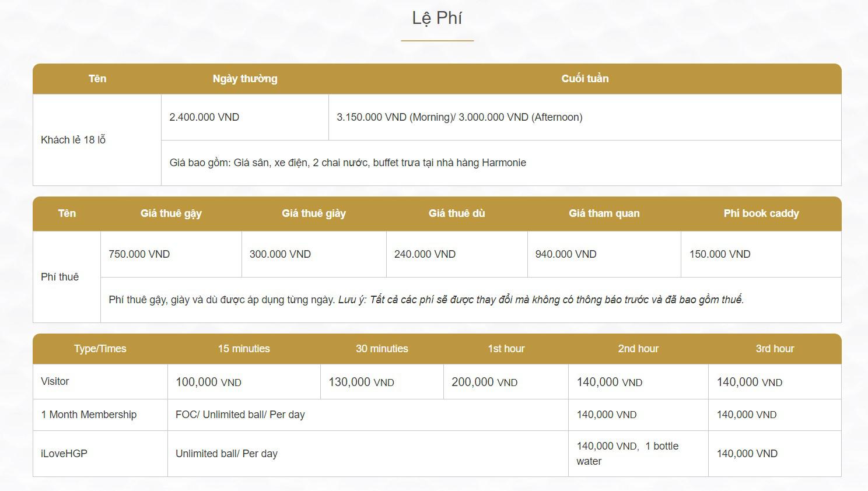
Task: Click the "Phí book caddy" column header
Action: [761, 213]
